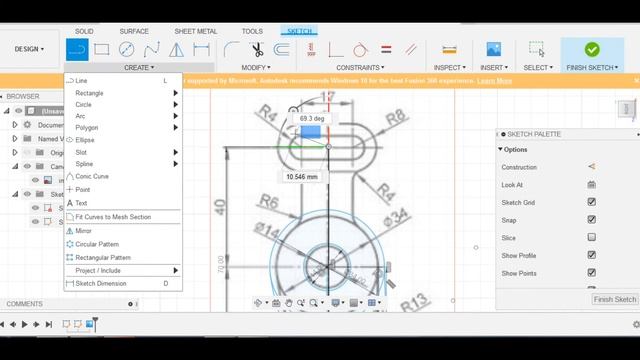Viewport: 640px width, 360px height.
Task: Open the MODIFY dropdown
Action: [x=256, y=67]
